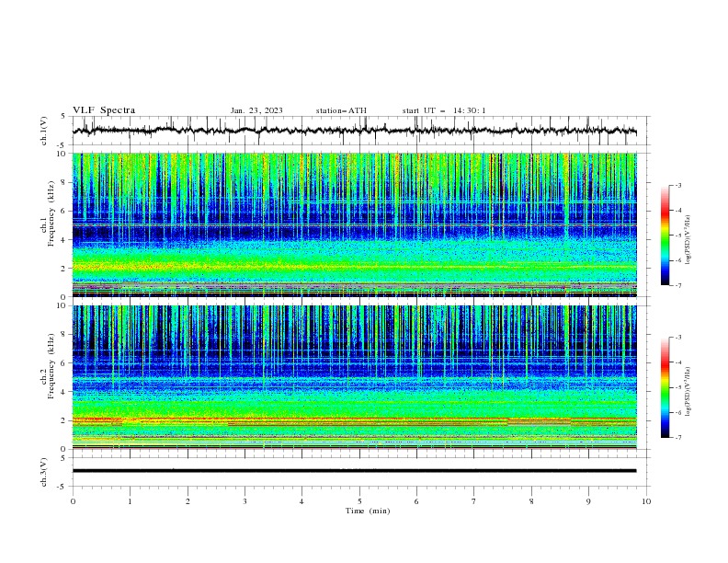Click time axis tick label "0"
The height and width of the screenshot is (563, 728).
coord(73,501)
